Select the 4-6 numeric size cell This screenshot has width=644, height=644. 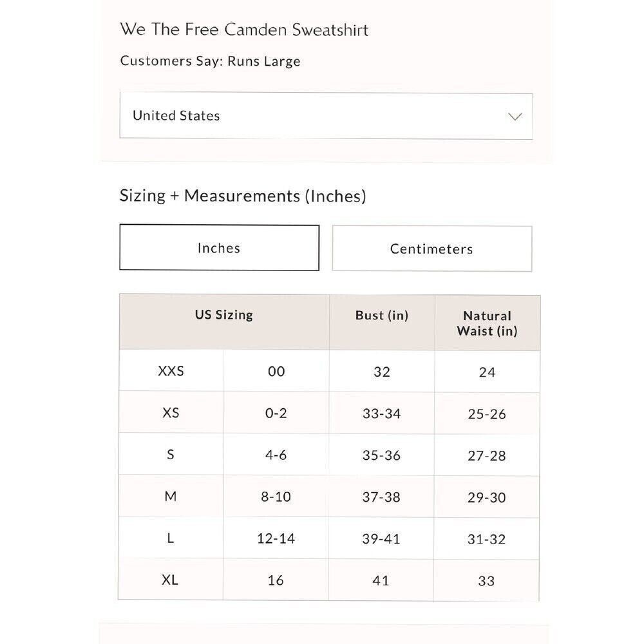click(x=276, y=455)
